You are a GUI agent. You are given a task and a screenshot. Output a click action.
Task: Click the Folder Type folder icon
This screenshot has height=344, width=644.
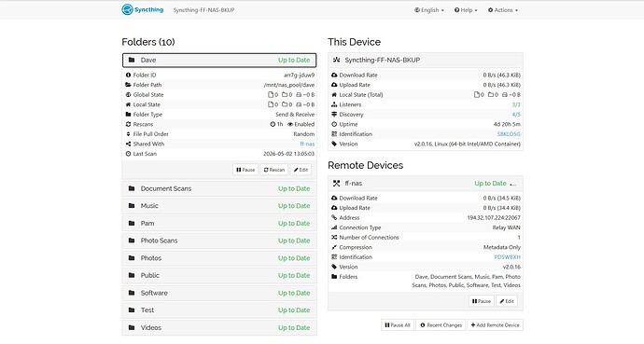[128, 115]
